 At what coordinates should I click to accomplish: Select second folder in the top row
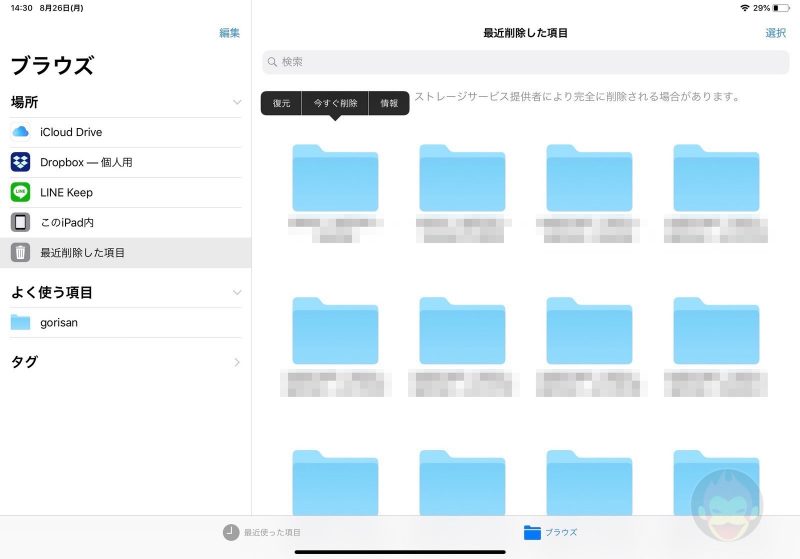(462, 178)
